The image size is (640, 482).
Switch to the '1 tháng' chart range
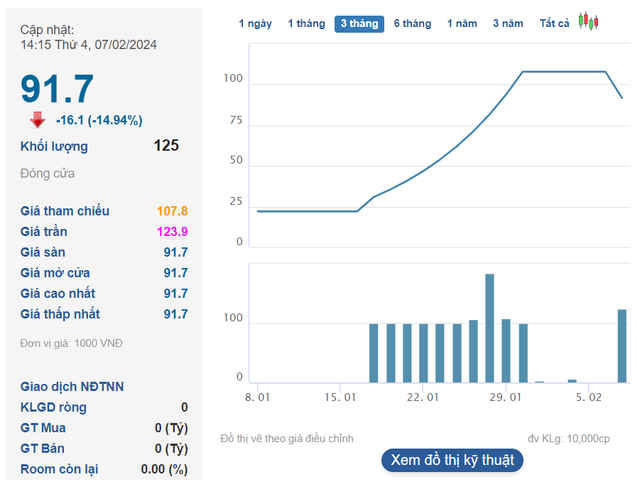(x=306, y=23)
